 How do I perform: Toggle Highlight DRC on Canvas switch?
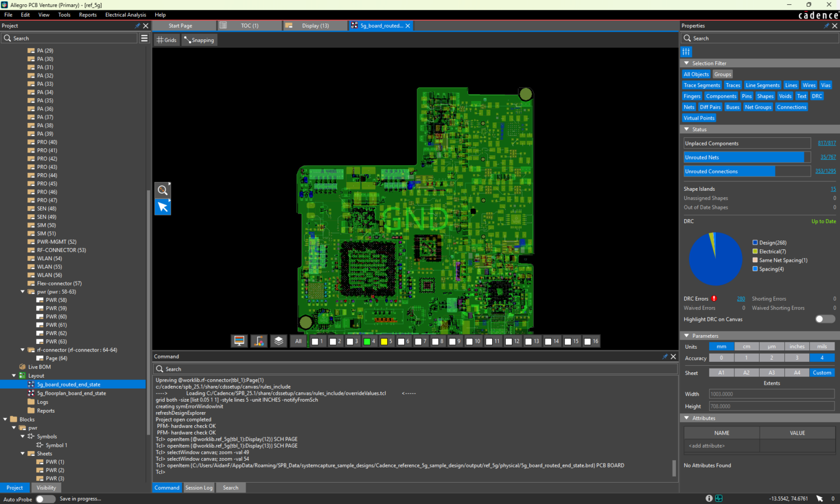[825, 319]
